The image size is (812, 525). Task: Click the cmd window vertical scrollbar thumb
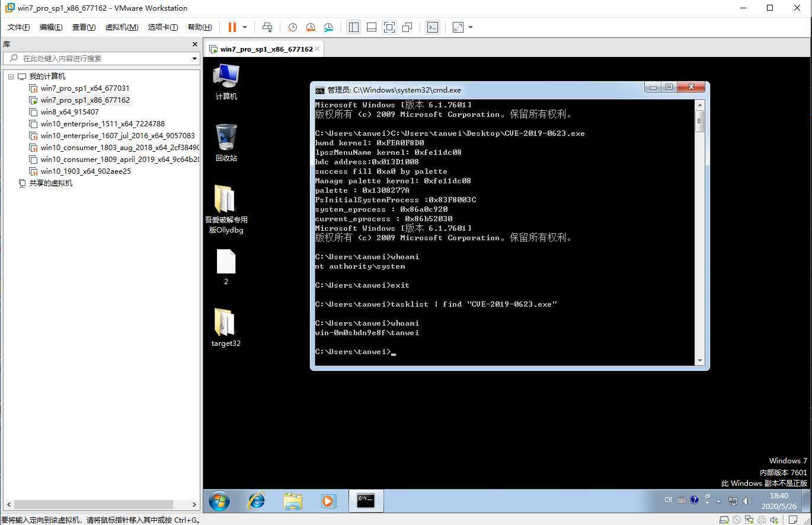(699, 120)
